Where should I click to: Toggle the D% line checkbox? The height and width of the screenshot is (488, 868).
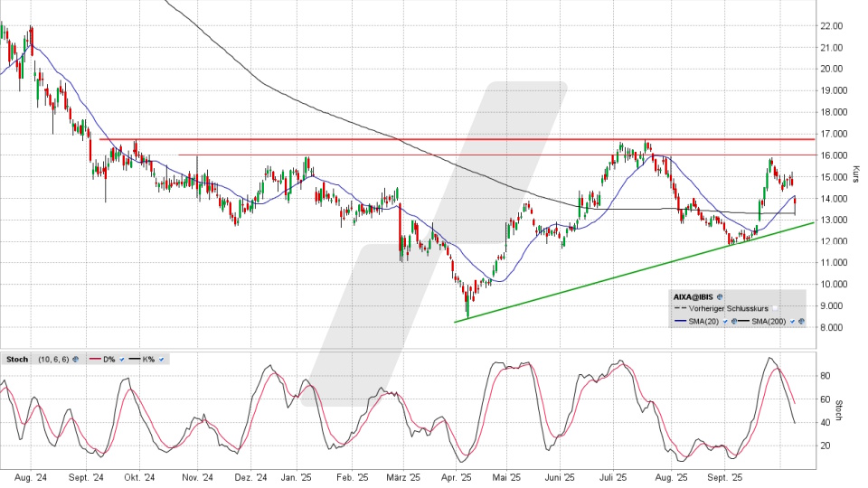coord(122,360)
